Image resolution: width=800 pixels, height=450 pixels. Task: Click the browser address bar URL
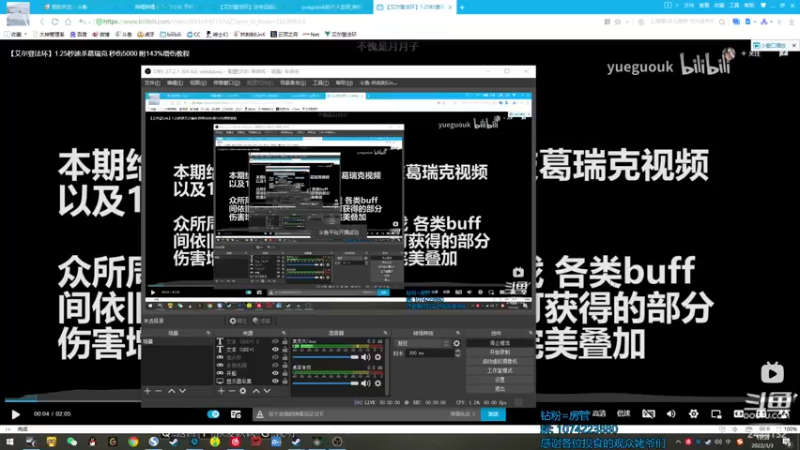[x=204, y=22]
